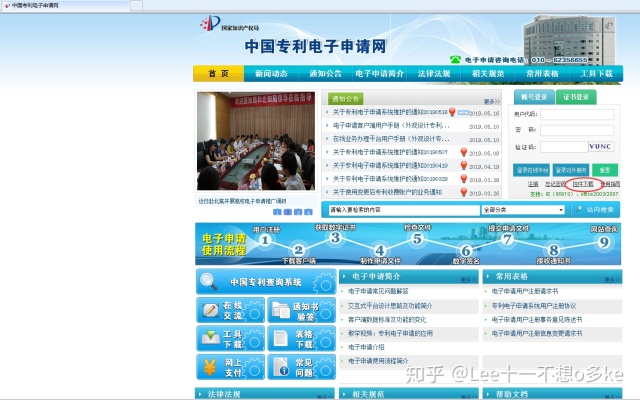
Task: Click the 国家知识产权局 logo
Action: click(x=229, y=24)
